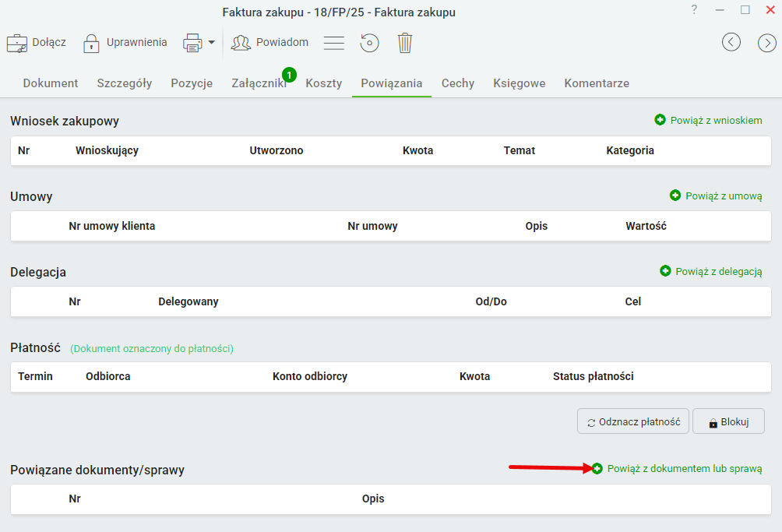Click Kwota header in Płatność table
The image size is (782, 532).
[474, 376]
